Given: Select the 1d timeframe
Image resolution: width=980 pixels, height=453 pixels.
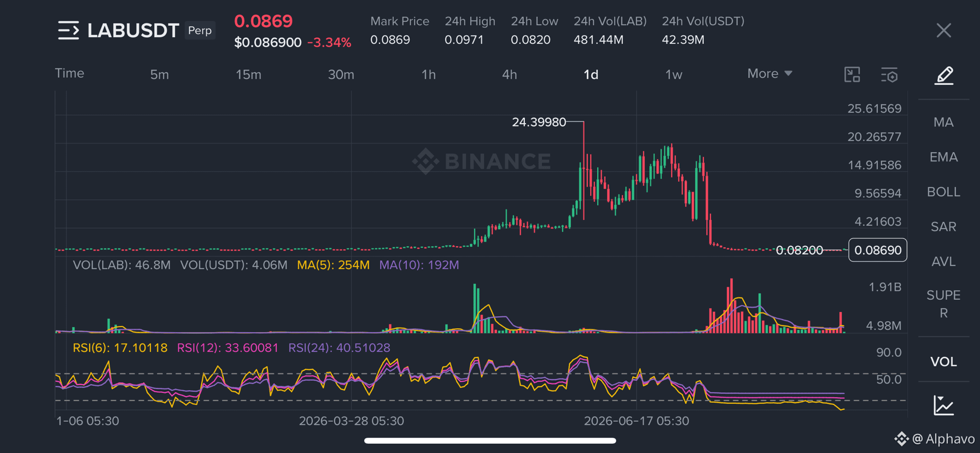Looking at the screenshot, I should pos(591,74).
